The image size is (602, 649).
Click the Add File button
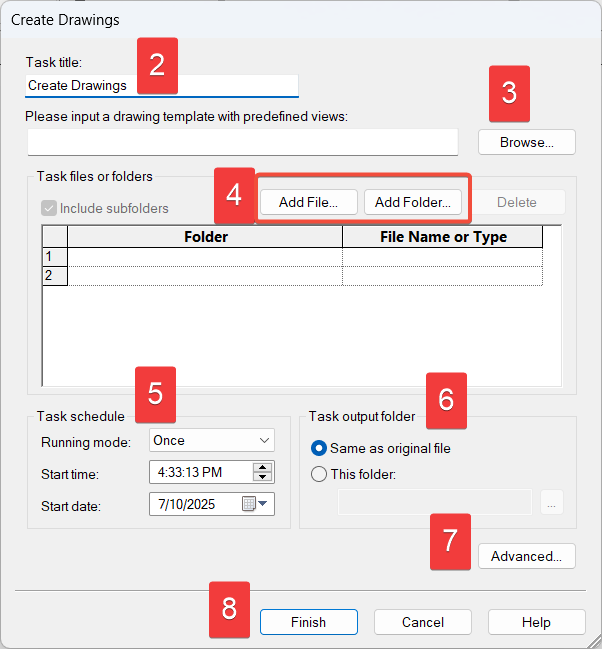pos(308,202)
